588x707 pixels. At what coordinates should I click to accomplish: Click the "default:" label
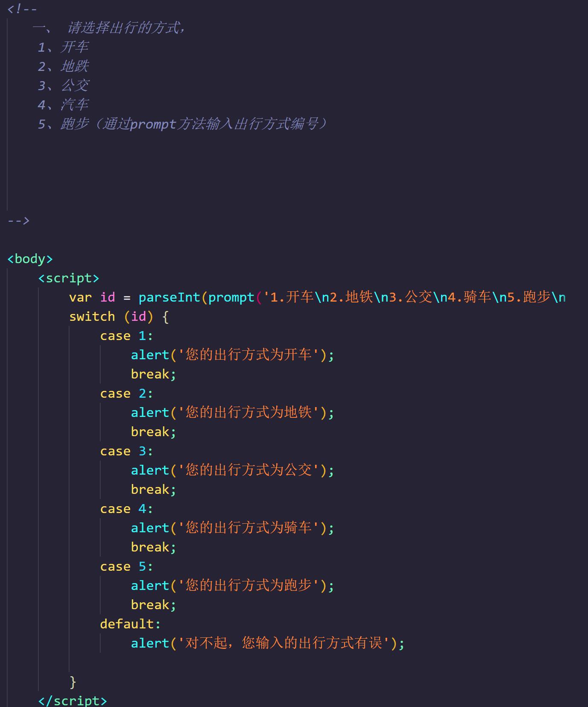point(130,624)
